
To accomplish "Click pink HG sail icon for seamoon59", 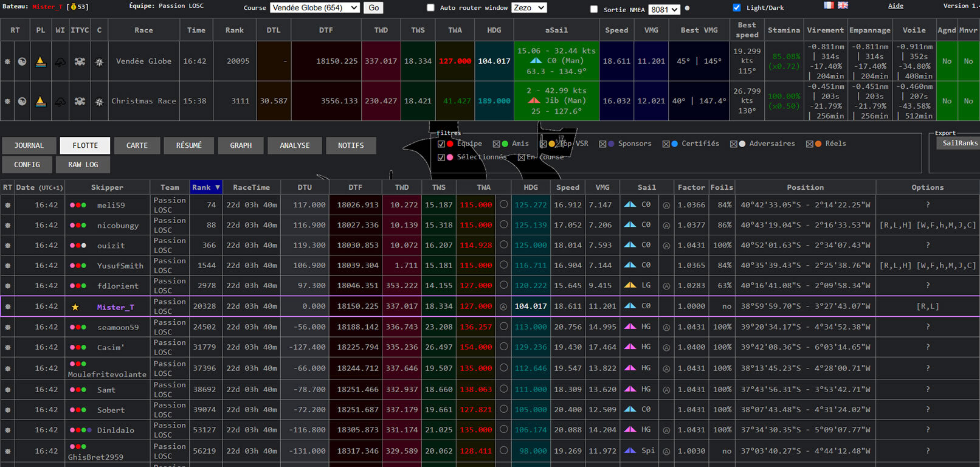I will pyautogui.click(x=630, y=327).
